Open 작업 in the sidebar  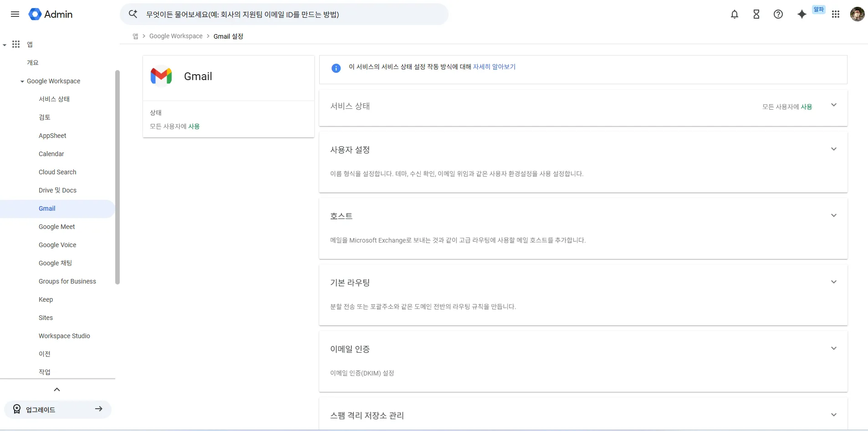[x=45, y=372]
